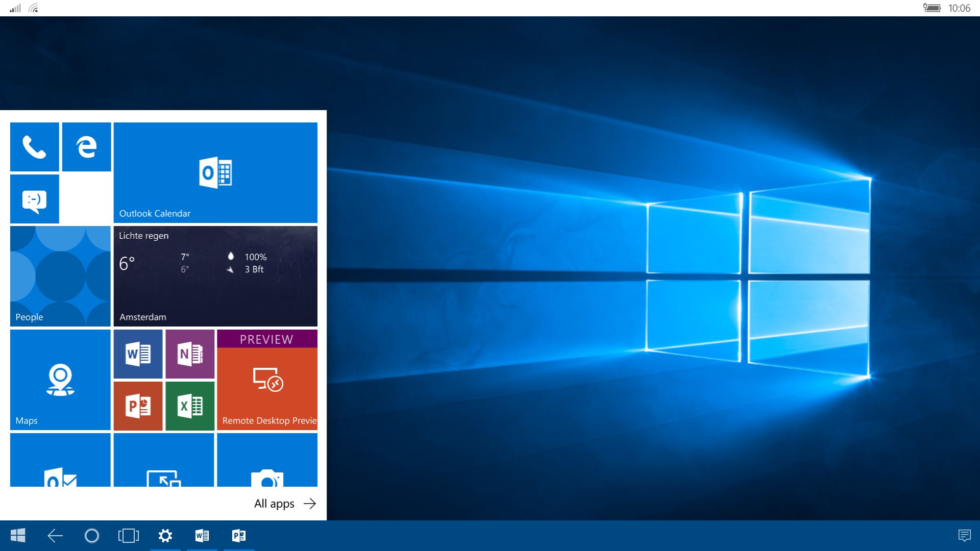The height and width of the screenshot is (551, 980).
Task: Open the Connect tile at bottom
Action: tap(164, 460)
